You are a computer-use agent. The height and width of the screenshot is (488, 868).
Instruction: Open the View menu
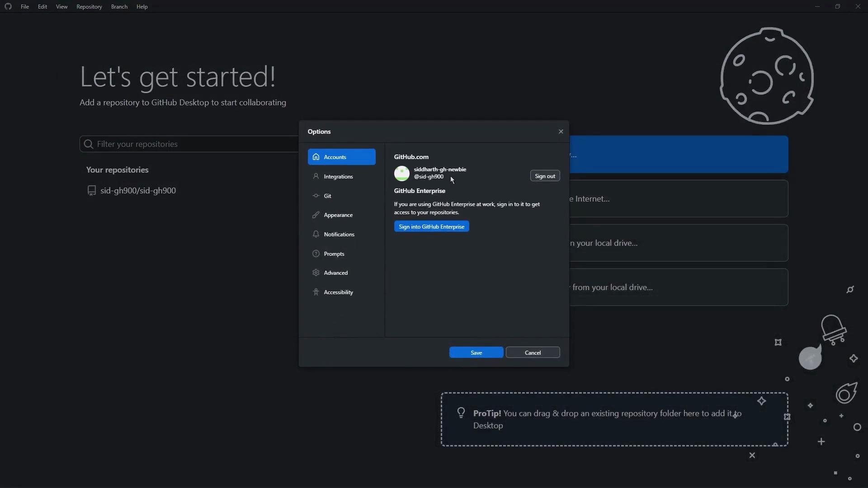pyautogui.click(x=61, y=7)
